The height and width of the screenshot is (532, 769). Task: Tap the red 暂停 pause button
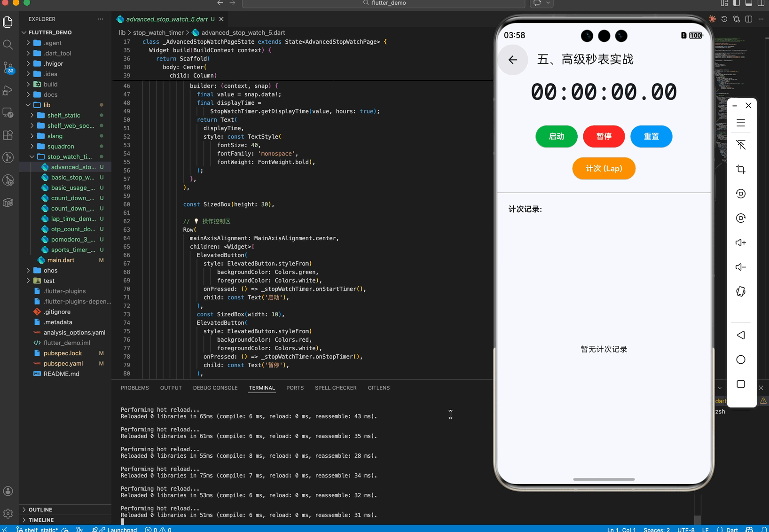point(604,136)
